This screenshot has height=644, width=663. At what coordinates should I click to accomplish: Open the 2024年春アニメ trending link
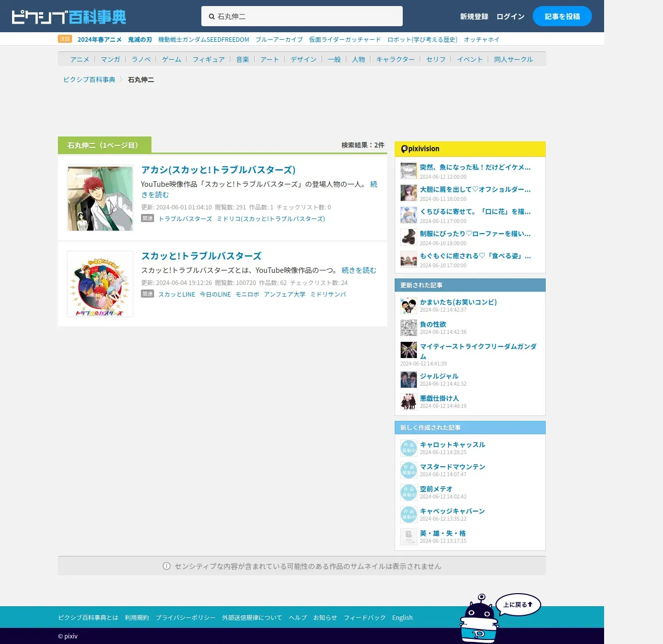[99, 39]
